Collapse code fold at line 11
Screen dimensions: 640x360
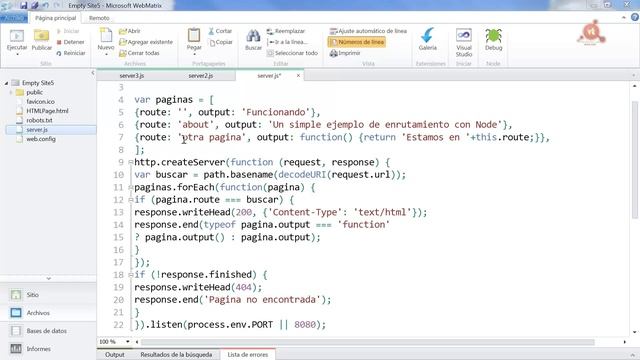point(131,187)
